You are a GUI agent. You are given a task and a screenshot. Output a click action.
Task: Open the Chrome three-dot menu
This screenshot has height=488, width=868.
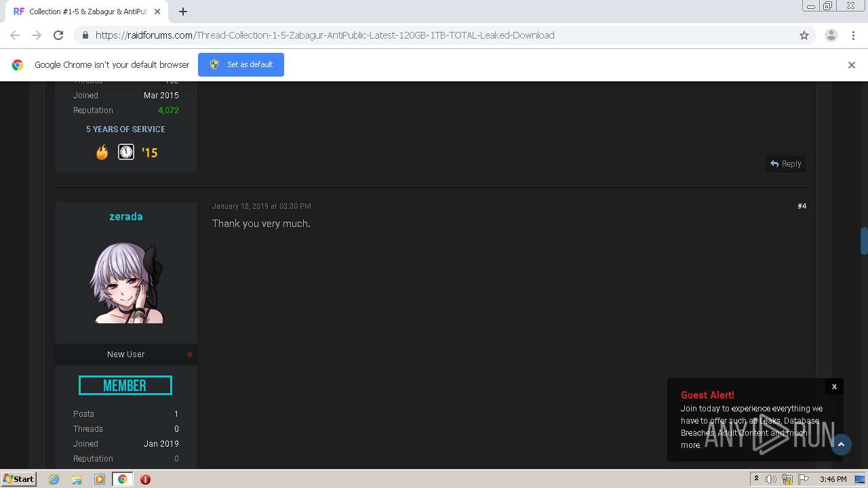[x=853, y=35]
